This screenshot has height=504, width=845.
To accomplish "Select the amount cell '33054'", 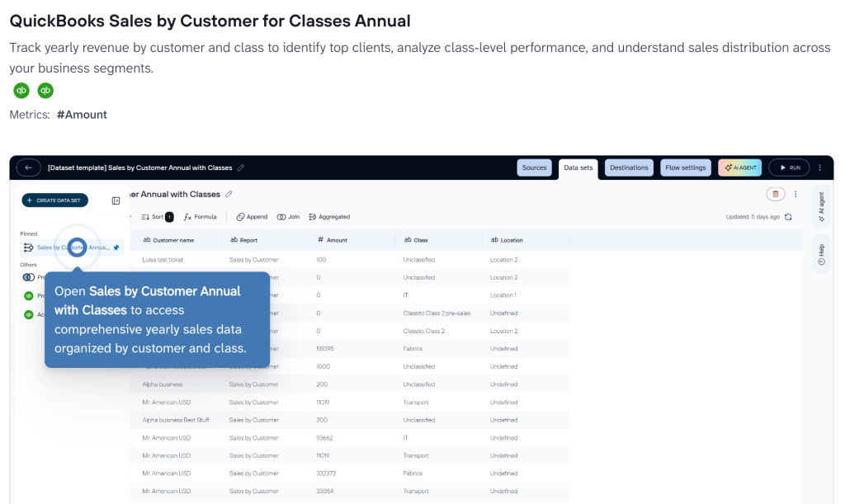I will pyautogui.click(x=324, y=491).
